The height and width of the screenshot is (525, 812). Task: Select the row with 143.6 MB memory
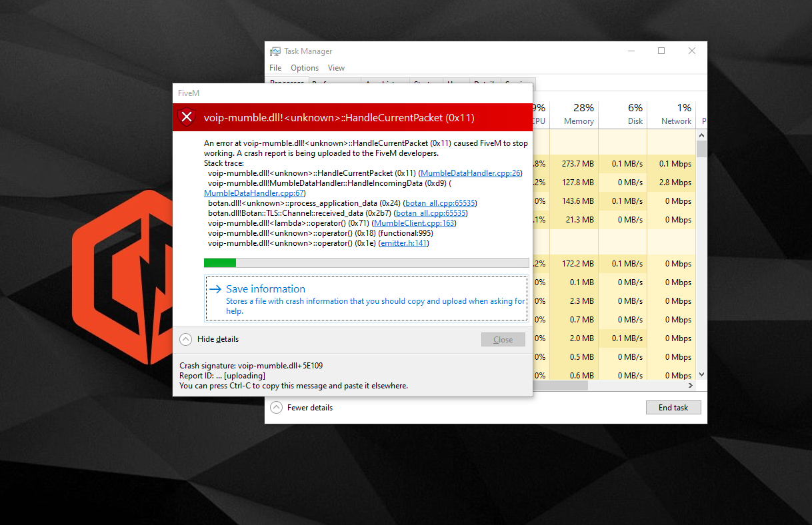point(614,201)
